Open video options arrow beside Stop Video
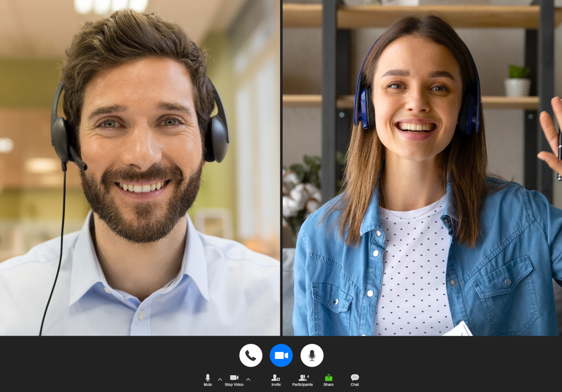562x392 pixels. [248, 380]
